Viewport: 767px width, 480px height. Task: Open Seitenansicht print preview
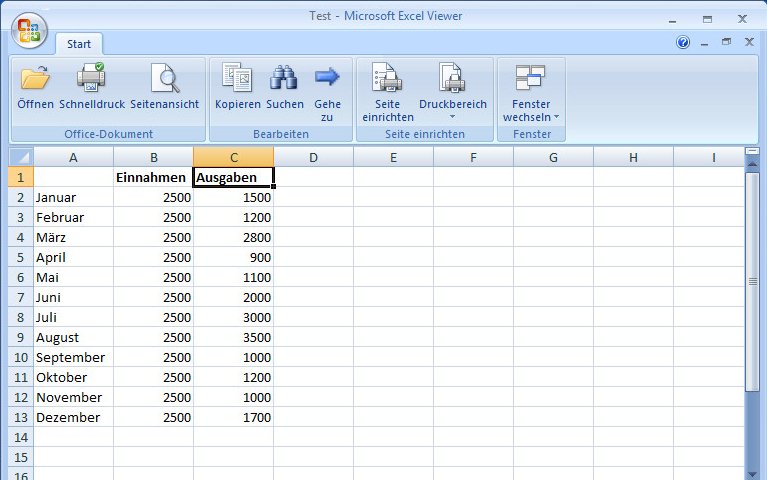(164, 78)
